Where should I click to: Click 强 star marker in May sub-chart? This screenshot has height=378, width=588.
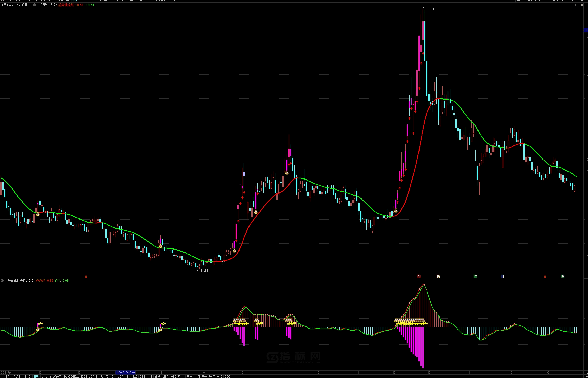tap(41, 324)
